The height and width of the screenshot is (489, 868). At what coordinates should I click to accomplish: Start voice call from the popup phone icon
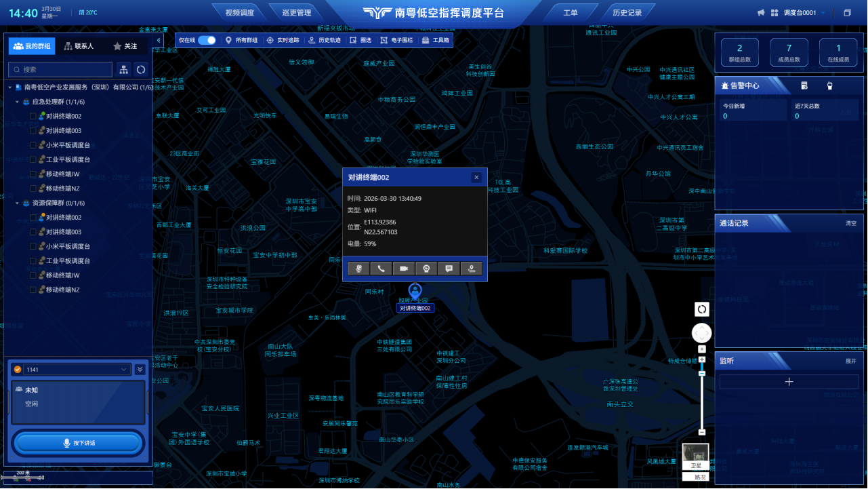[381, 269]
